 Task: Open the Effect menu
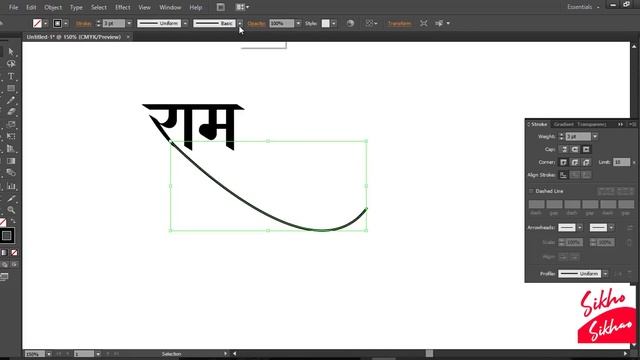[122, 7]
